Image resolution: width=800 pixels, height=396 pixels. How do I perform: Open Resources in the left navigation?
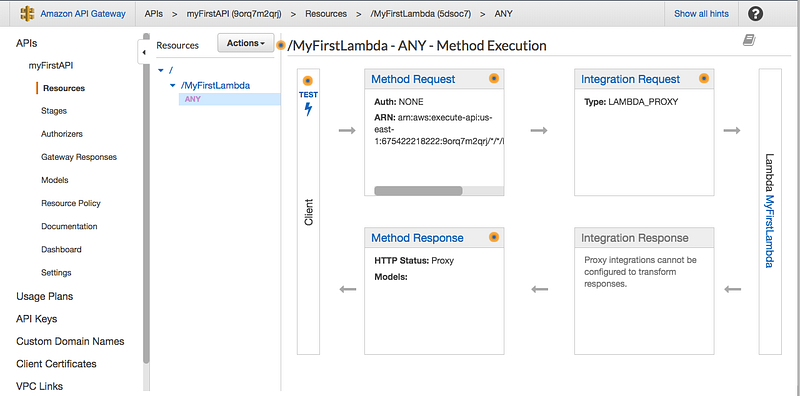coord(64,88)
